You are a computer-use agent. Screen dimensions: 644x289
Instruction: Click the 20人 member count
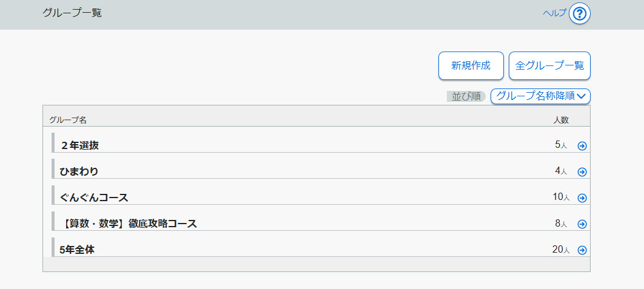click(560, 250)
